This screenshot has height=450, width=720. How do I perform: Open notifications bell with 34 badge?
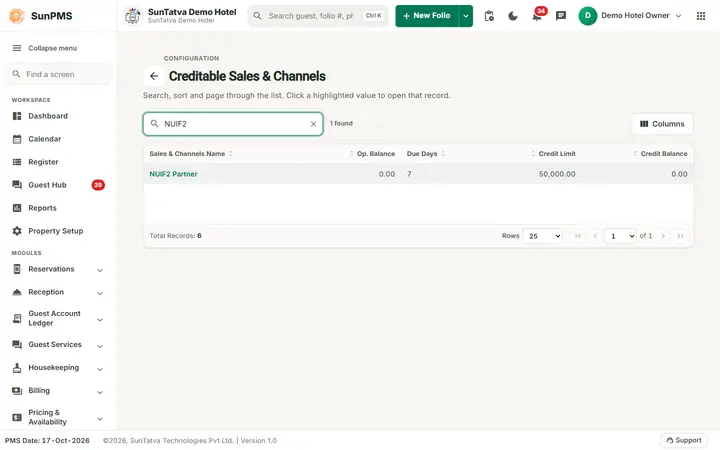point(537,15)
